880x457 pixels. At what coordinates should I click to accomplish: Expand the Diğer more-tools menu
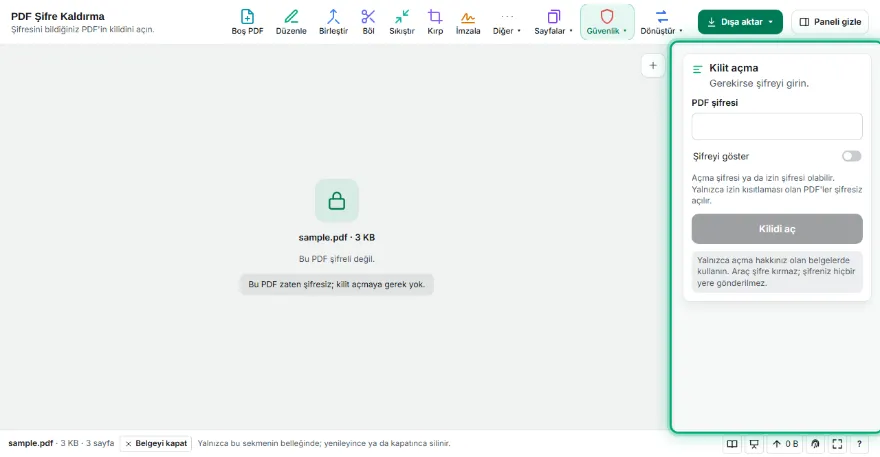[x=507, y=22]
